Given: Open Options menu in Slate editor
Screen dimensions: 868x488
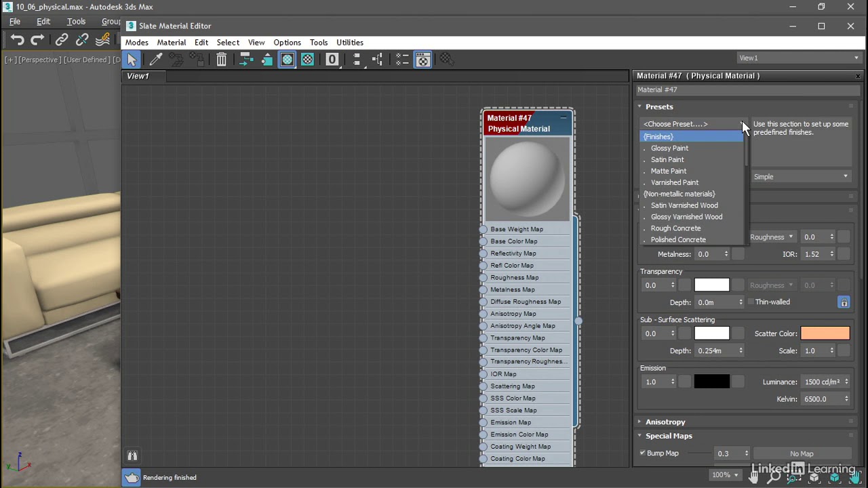Looking at the screenshot, I should (287, 42).
